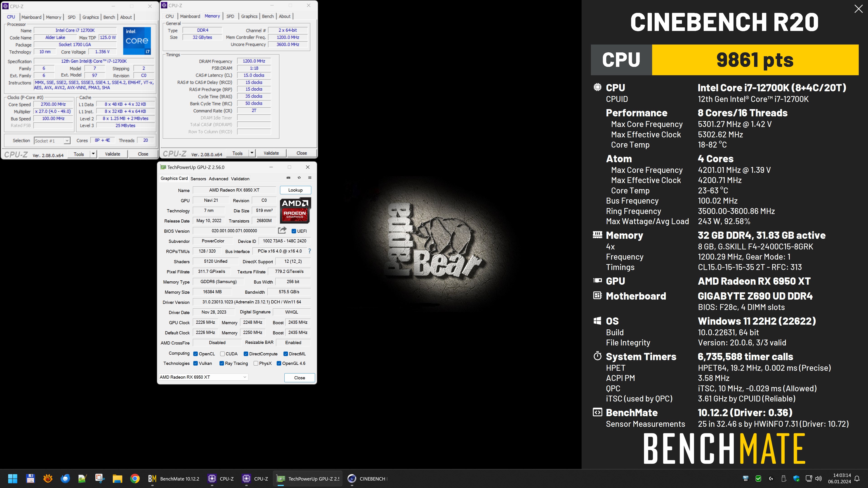Image resolution: width=868 pixels, height=488 pixels.
Task: Open File Explorer from the taskbar
Action: pos(117,479)
